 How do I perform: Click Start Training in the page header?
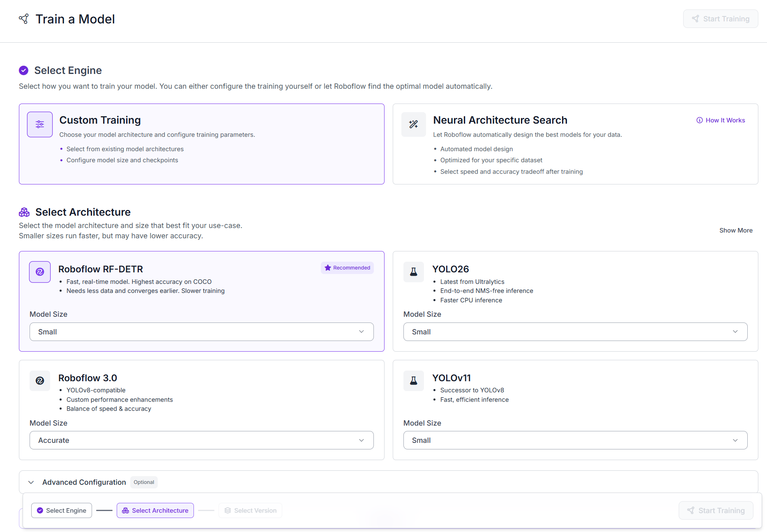(x=721, y=19)
